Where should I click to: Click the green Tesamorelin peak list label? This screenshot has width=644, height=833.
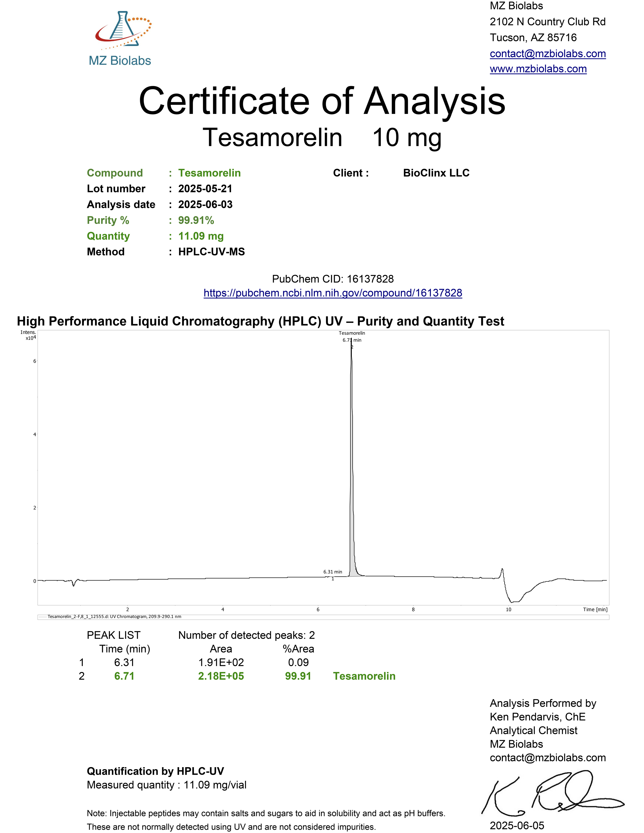(364, 676)
